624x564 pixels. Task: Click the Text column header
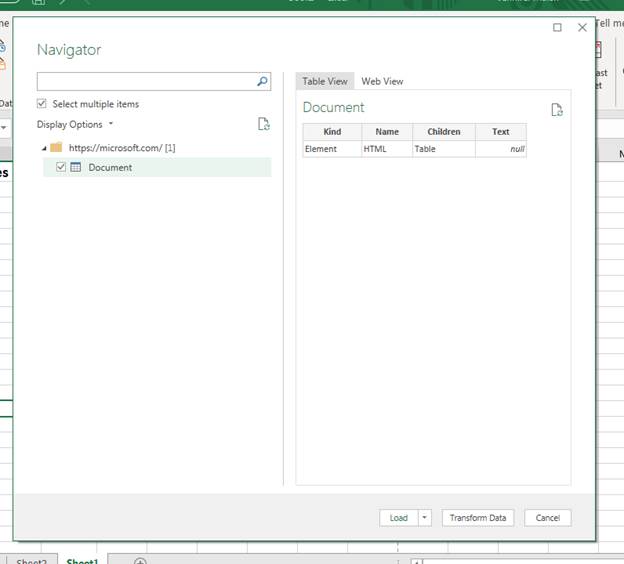(501, 132)
